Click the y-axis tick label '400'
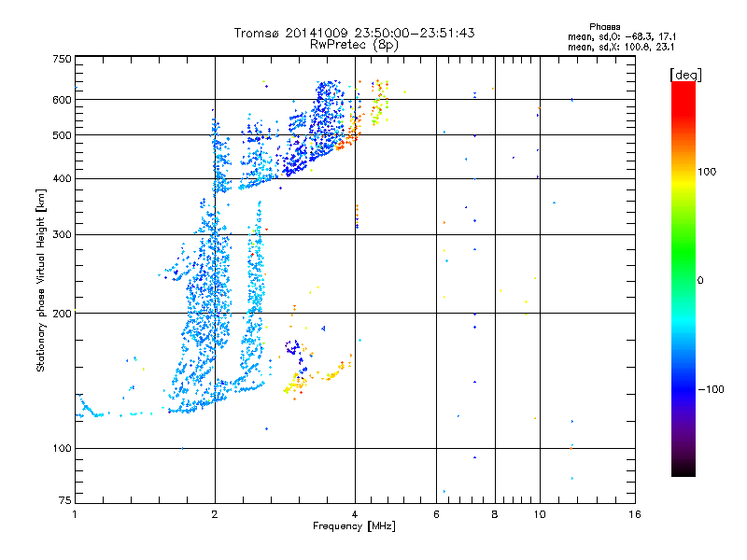This screenshot has height=560, width=747. pos(62,178)
